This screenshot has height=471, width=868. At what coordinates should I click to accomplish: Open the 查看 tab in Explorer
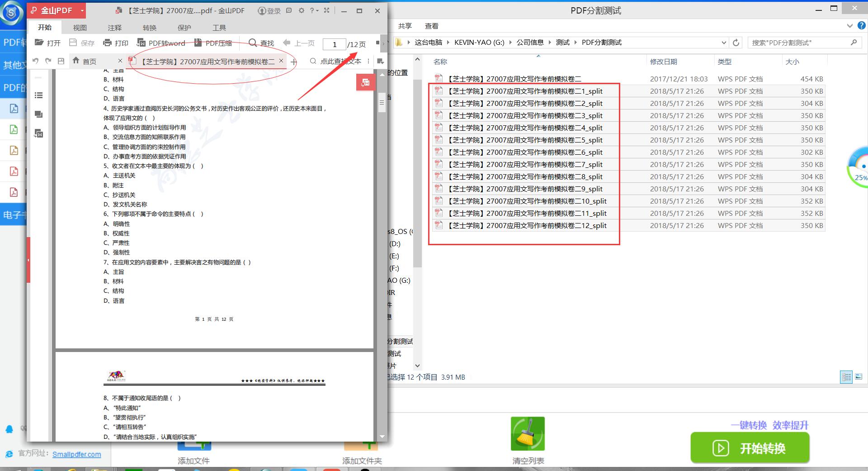coord(432,26)
